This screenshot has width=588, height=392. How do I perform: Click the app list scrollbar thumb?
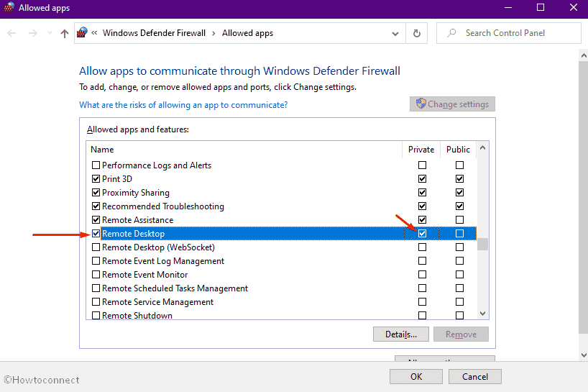(x=482, y=245)
